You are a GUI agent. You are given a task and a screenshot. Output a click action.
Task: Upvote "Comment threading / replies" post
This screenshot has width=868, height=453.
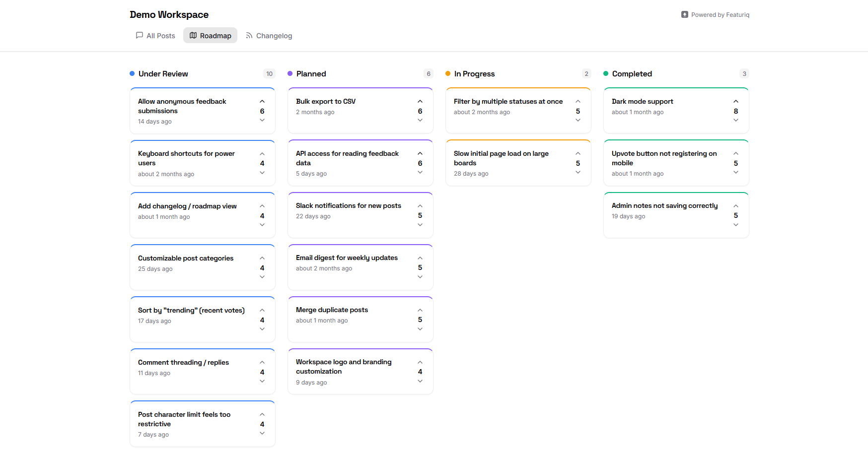point(262,362)
